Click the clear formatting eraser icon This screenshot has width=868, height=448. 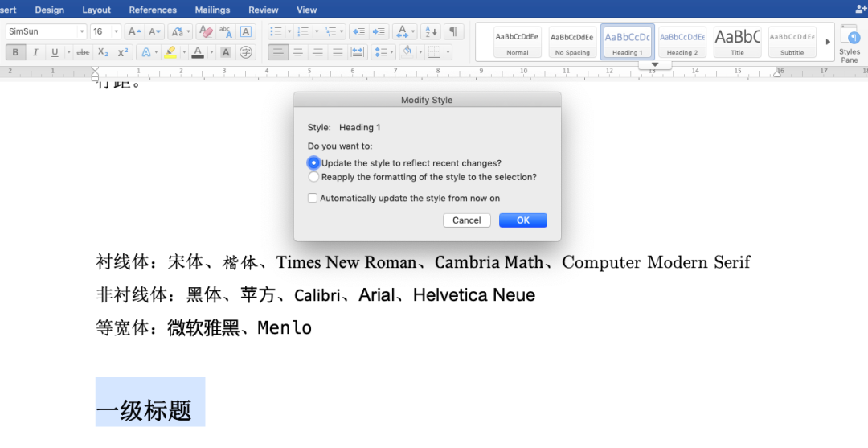click(206, 31)
